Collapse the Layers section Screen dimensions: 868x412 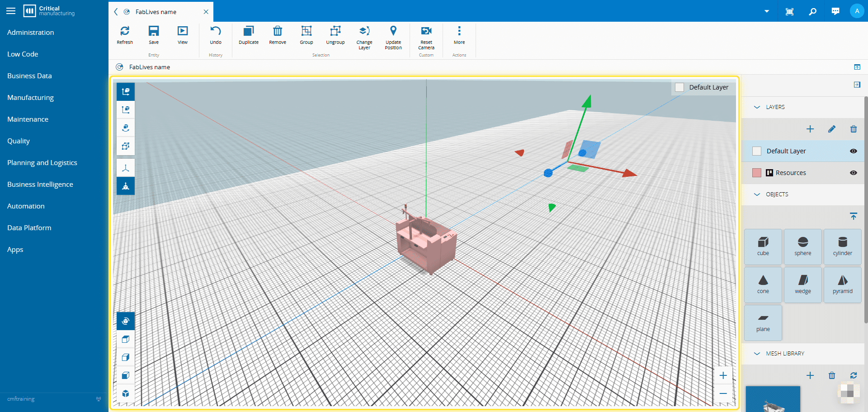click(x=757, y=107)
